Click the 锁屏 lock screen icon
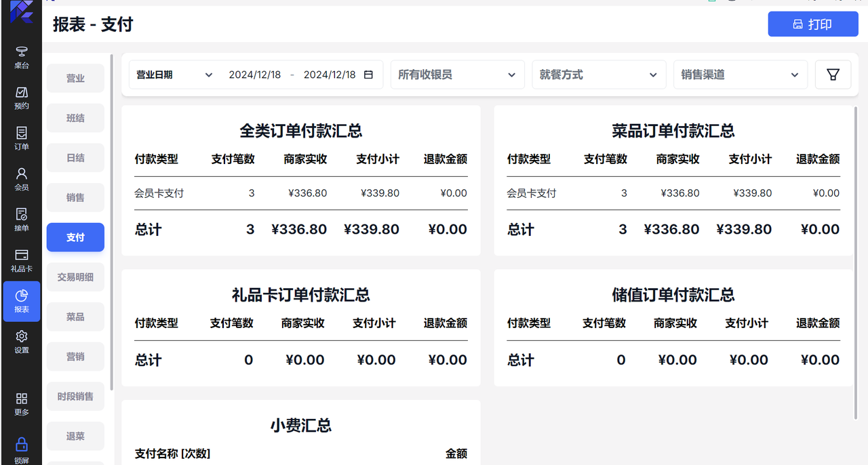The width and height of the screenshot is (868, 465). click(x=22, y=450)
